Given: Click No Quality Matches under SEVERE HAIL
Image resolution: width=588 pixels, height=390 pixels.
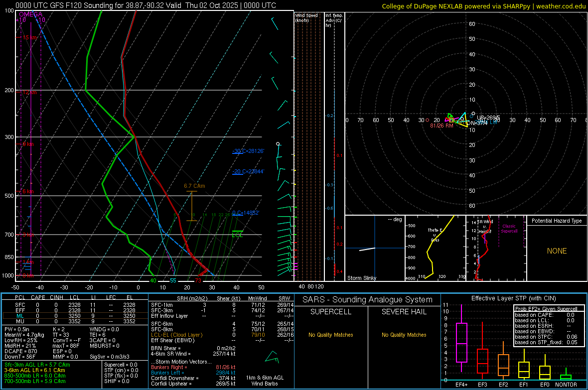Looking at the screenshot, I should tap(404, 335).
